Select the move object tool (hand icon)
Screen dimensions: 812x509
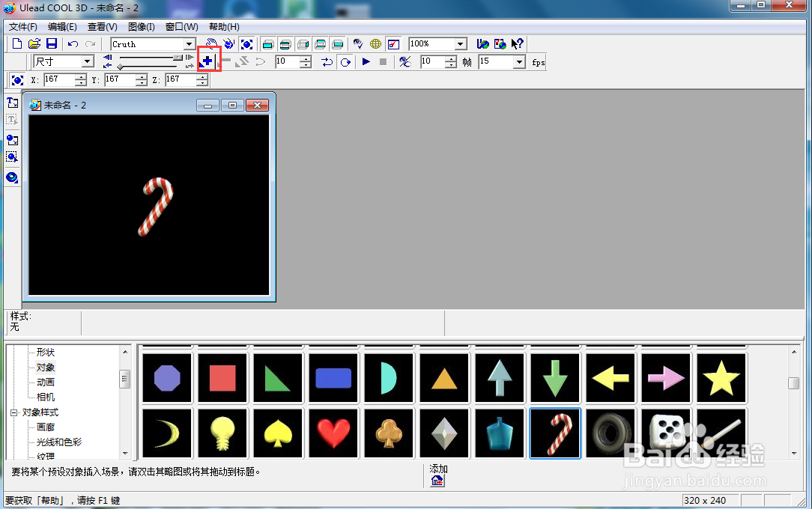[x=212, y=44]
